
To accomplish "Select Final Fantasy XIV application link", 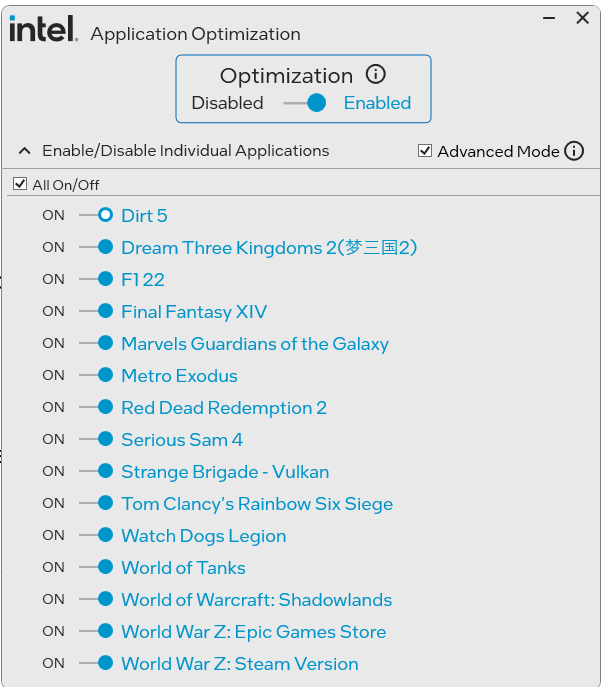I will (194, 312).
